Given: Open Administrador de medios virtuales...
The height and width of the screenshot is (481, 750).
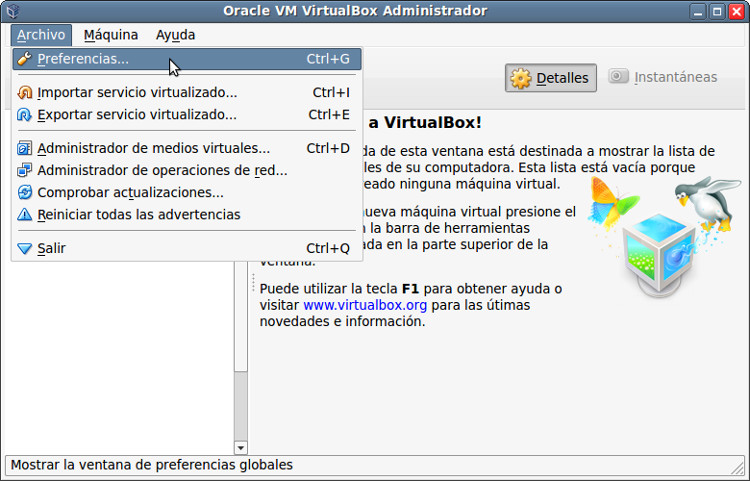Looking at the screenshot, I should point(187,148).
